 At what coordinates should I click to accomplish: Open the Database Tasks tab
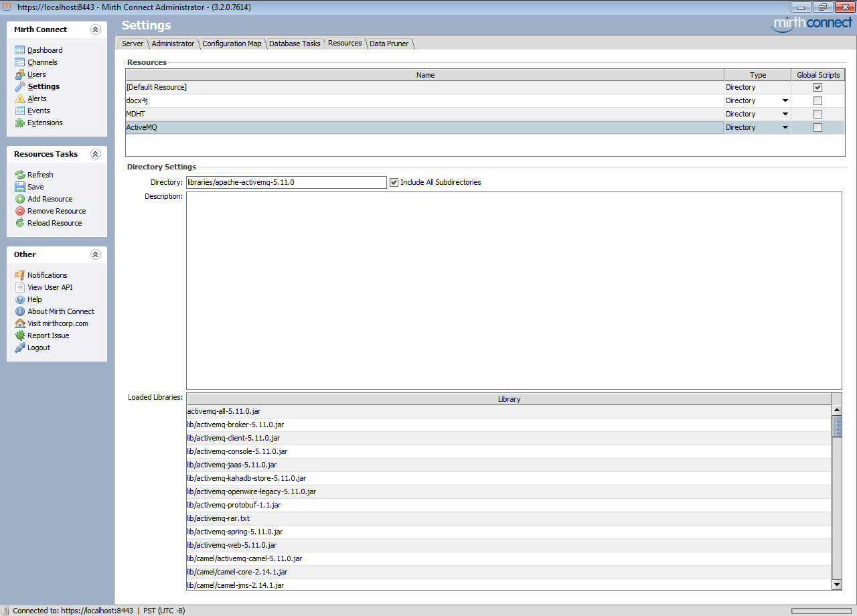pos(295,44)
